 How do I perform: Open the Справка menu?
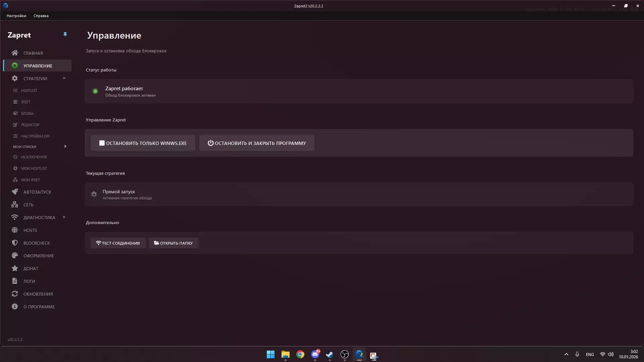[x=41, y=16]
